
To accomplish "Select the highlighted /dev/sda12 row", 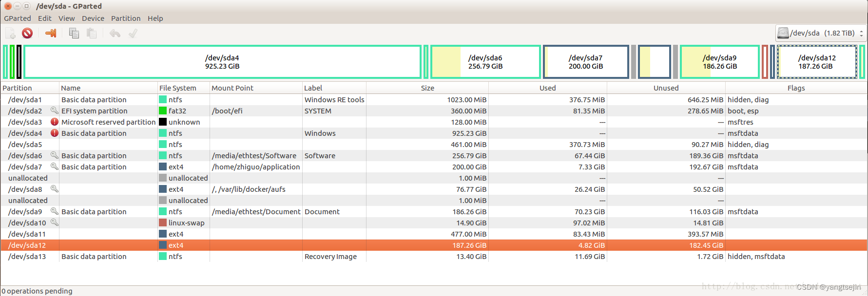I will [x=434, y=245].
